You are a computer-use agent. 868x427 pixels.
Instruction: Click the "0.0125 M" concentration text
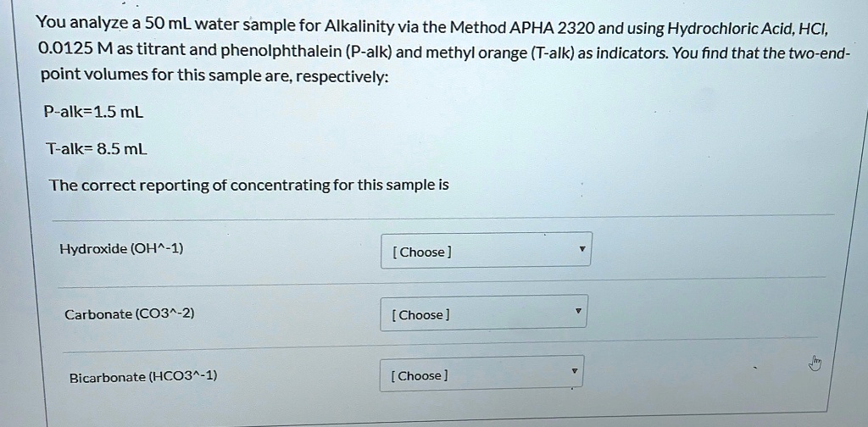(x=74, y=49)
